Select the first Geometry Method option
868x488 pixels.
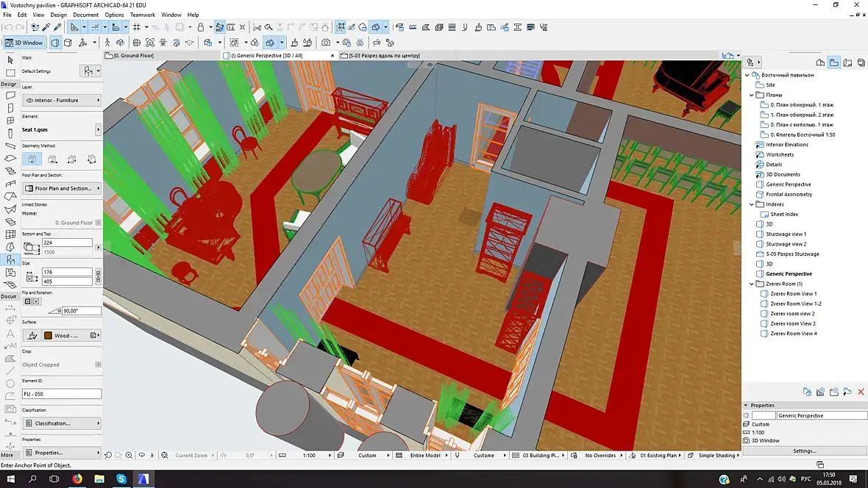click(32, 159)
